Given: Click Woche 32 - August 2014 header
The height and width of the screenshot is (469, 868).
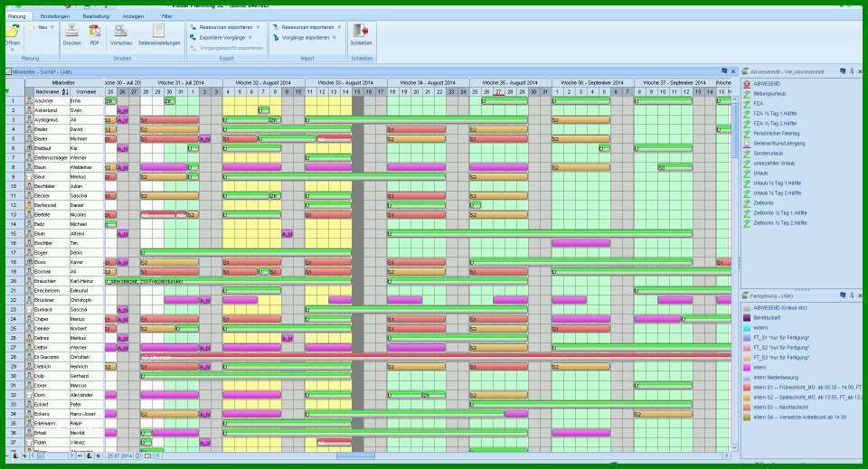Looking at the screenshot, I should pos(263,83).
